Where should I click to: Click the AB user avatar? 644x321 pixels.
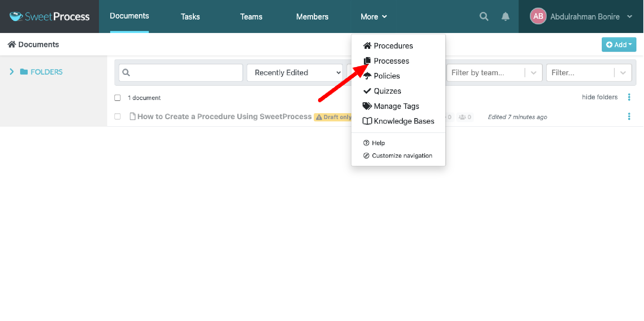click(538, 16)
